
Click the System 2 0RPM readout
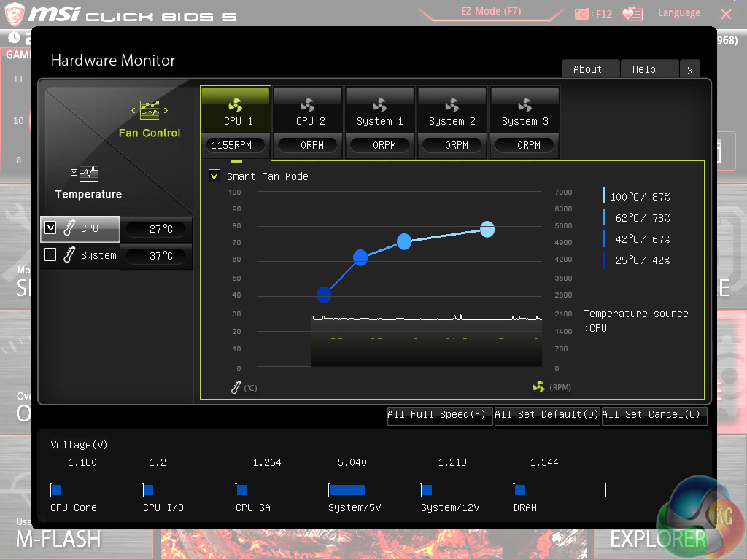click(452, 145)
